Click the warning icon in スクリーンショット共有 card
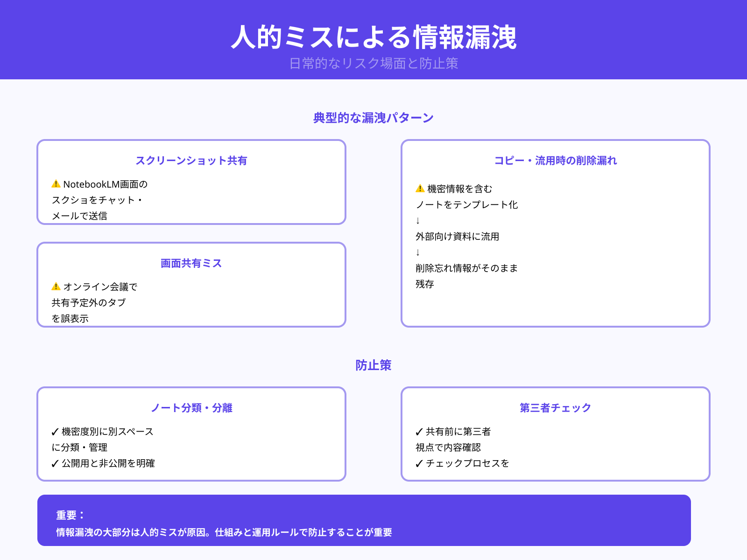 (56, 184)
